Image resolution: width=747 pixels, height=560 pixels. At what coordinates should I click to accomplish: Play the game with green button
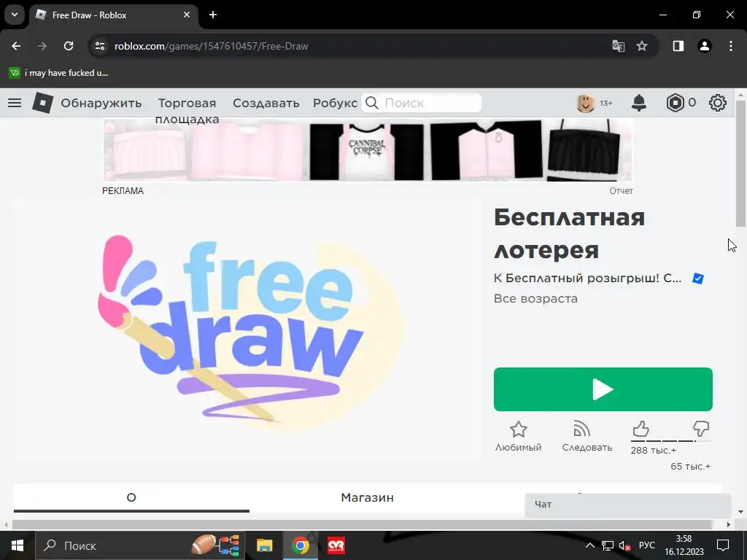tap(603, 389)
